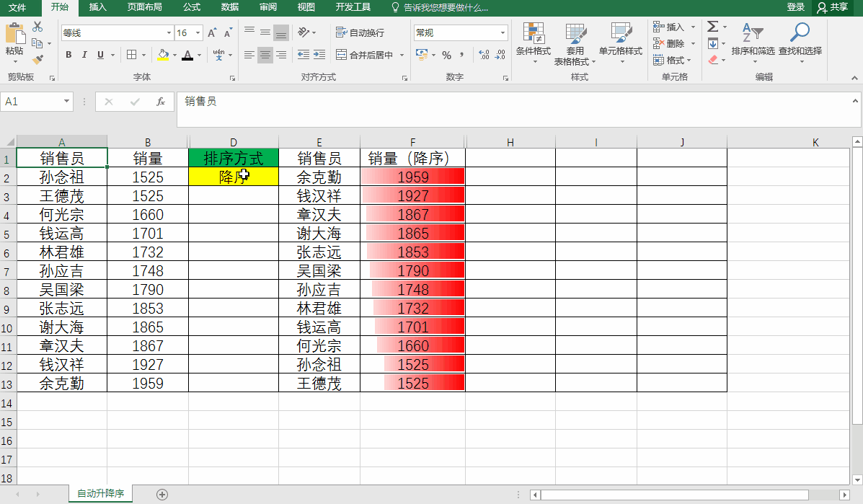Viewport: 863px width, 504px height.
Task: Select yellow cell containing 降序
Action: click(x=234, y=177)
